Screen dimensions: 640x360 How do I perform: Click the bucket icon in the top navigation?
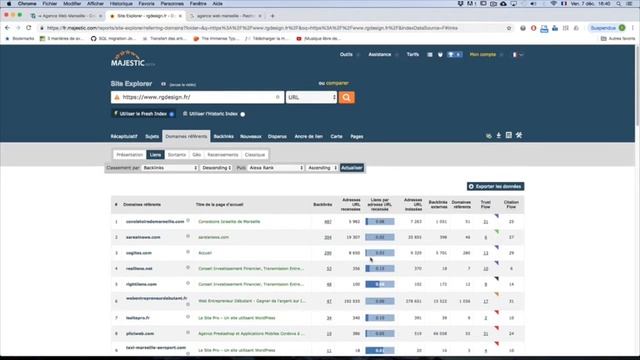pos(440,54)
